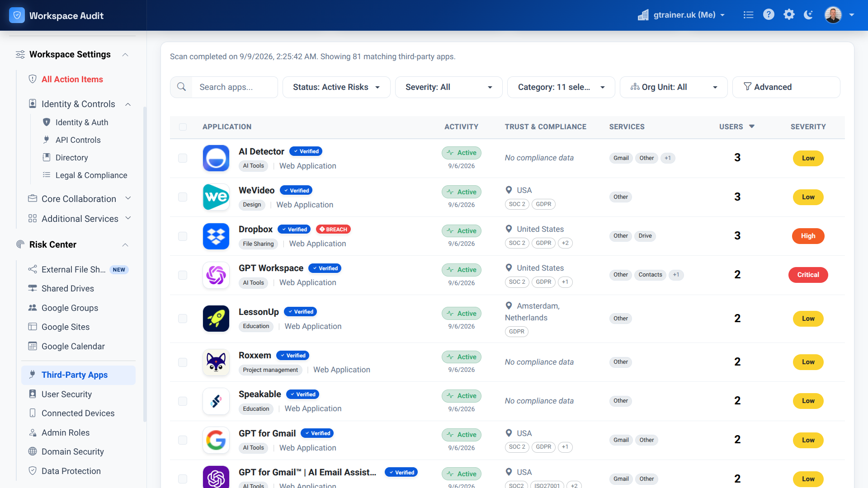Image resolution: width=868 pixels, height=488 pixels.
Task: Collapse the Risk Center section
Action: [x=125, y=245]
